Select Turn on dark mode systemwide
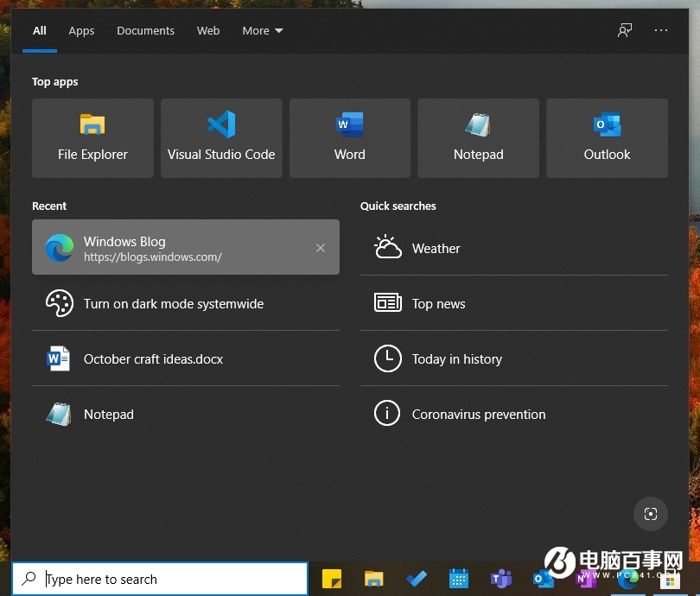700x596 pixels. point(184,303)
